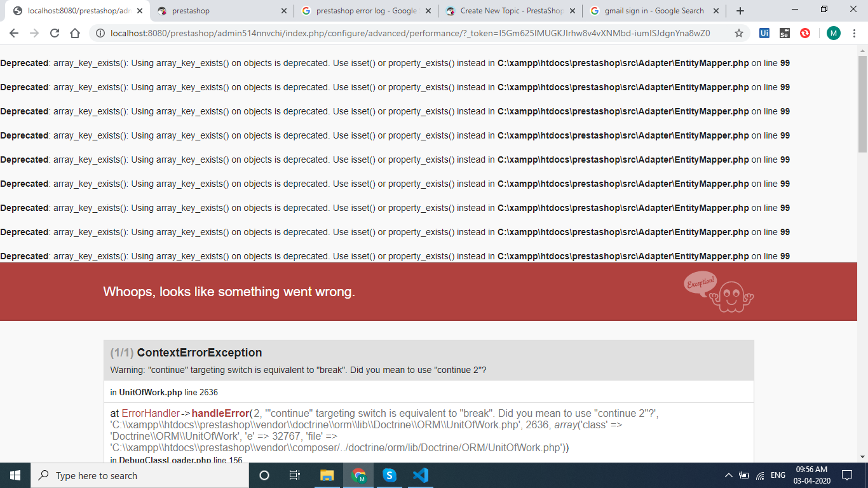The image size is (868, 488).
Task: Open the Wi-Fi network icon
Action: point(760,475)
